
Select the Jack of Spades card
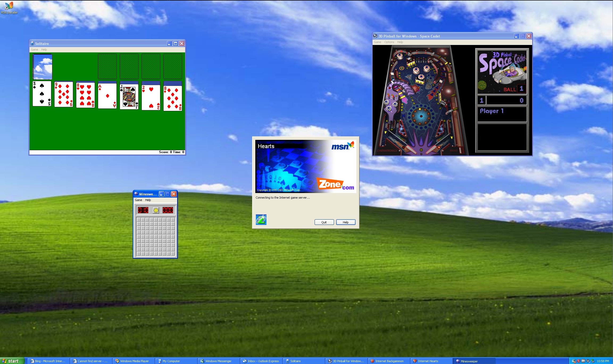click(x=129, y=97)
